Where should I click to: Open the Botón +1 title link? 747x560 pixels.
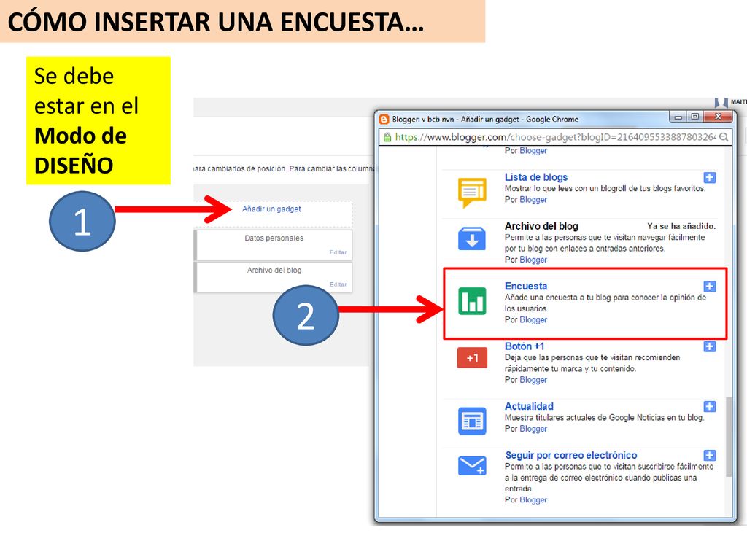tap(524, 346)
